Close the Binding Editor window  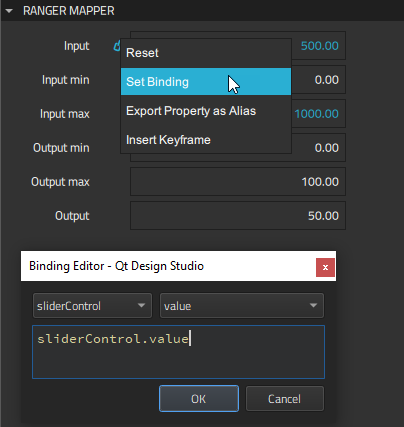[x=325, y=267]
